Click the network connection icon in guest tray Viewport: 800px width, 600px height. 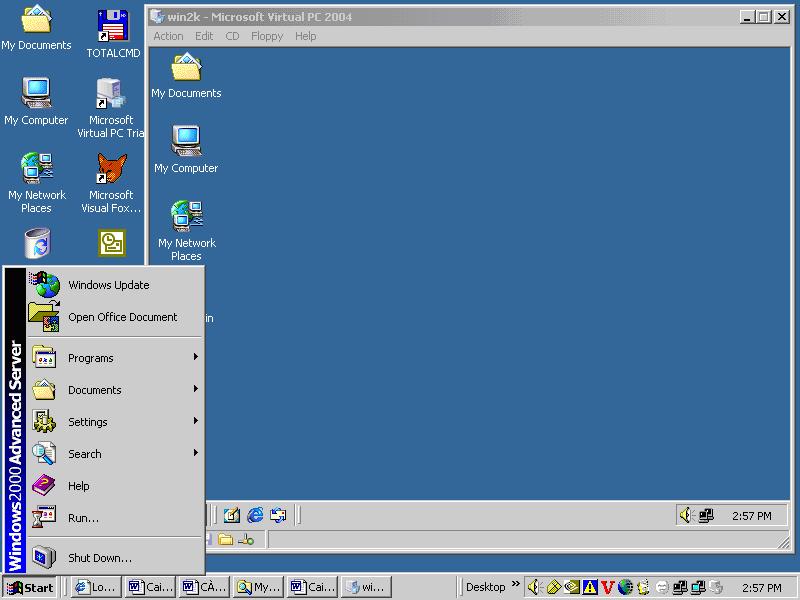coord(708,516)
